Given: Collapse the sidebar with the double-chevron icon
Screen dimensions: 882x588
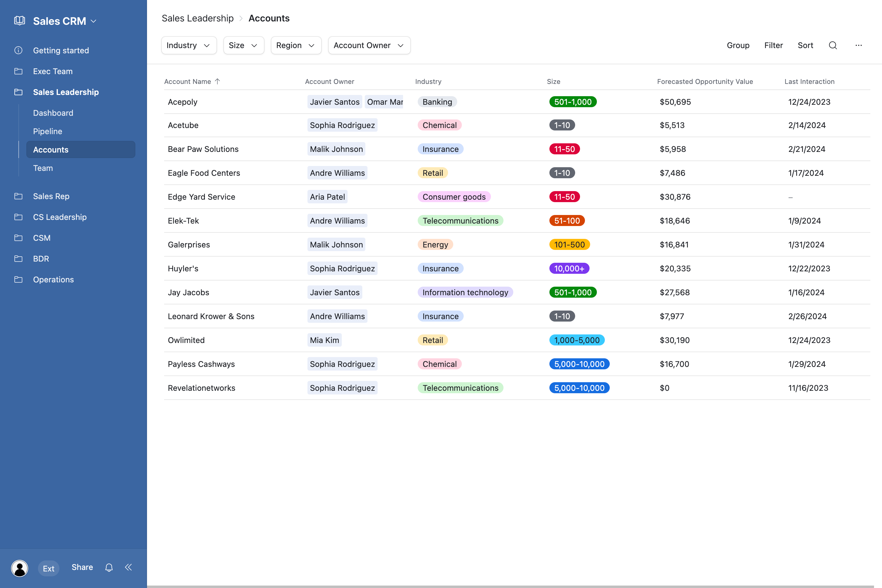Looking at the screenshot, I should [x=128, y=567].
